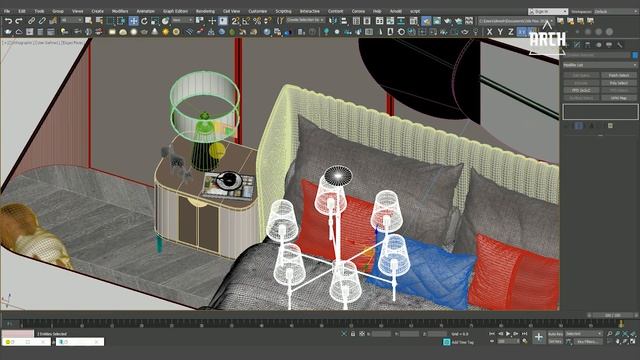Open the key mode Selected dropdown

(584, 334)
